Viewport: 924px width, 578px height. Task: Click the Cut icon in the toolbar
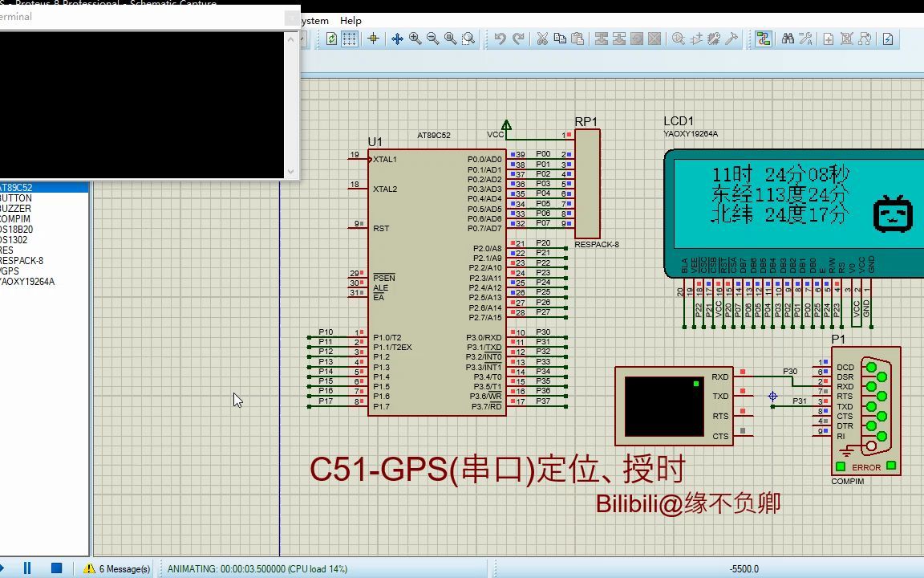[541, 38]
